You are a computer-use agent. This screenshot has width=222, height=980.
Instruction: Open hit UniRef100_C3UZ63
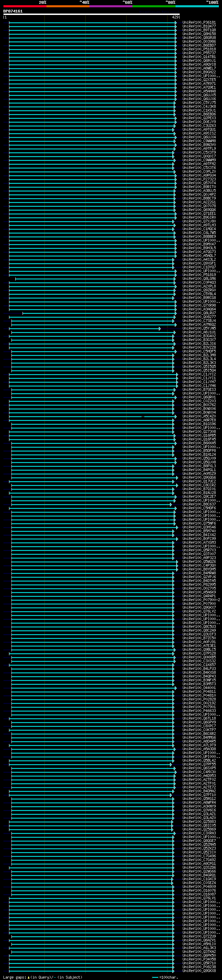pos(199,125)
